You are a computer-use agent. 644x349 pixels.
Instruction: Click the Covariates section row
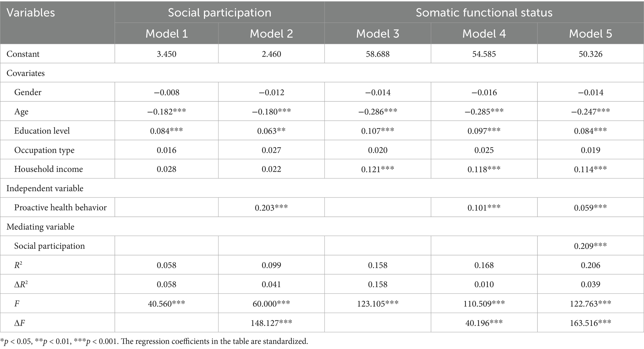coord(26,73)
